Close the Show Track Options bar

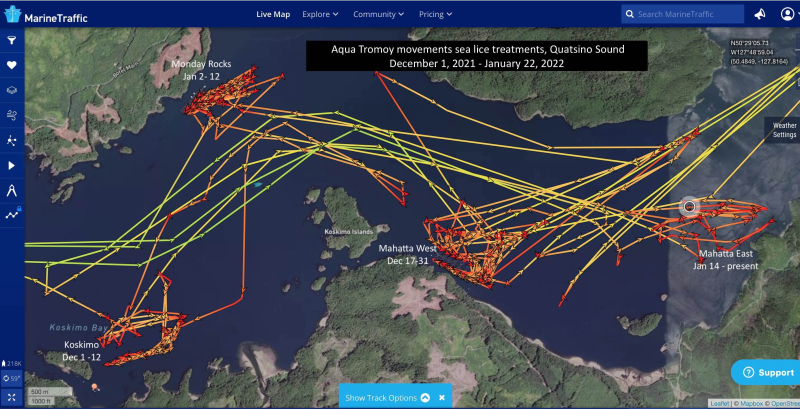441,397
